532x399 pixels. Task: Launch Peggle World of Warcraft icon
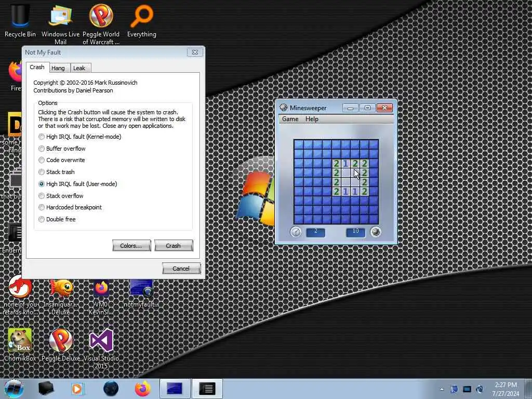coord(101,24)
